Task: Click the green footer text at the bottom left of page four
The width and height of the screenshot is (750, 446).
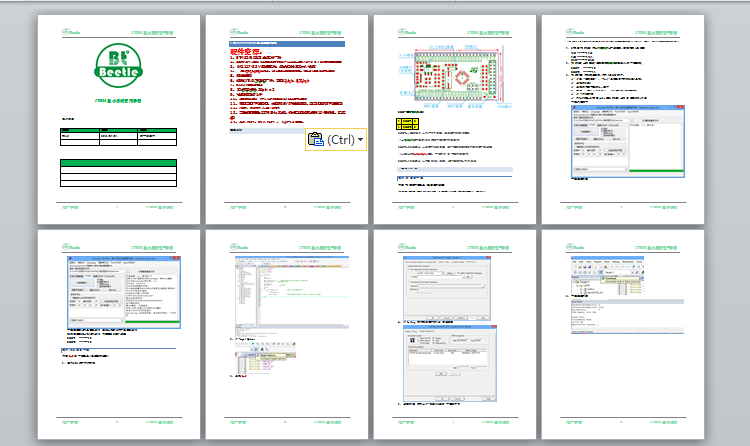Action: 573,207
